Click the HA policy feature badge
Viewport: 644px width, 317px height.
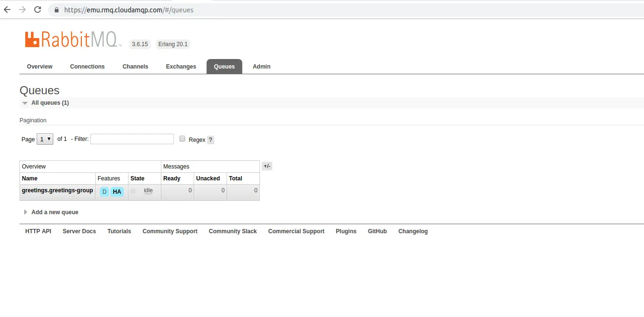[117, 192]
